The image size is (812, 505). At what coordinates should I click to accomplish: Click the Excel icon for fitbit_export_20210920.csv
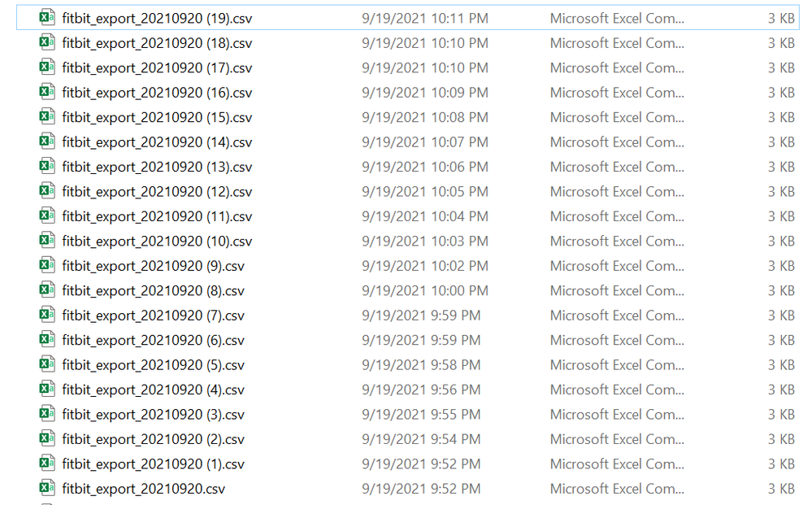(47, 488)
